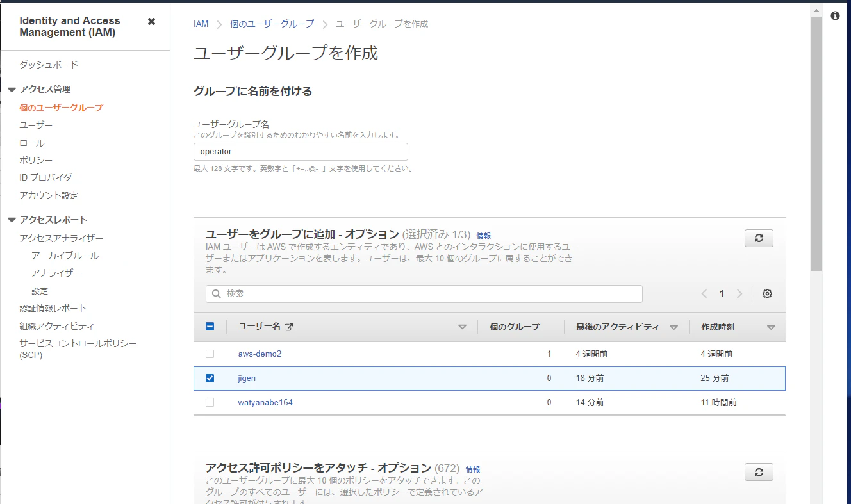851x504 pixels.
Task: Open ユーザー in the sidebar
Action: [x=36, y=125]
